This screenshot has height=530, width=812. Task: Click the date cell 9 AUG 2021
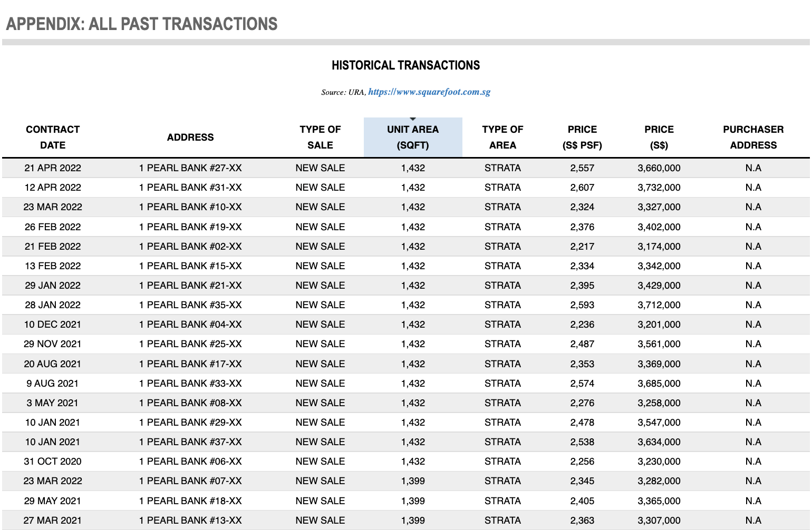[x=53, y=384]
